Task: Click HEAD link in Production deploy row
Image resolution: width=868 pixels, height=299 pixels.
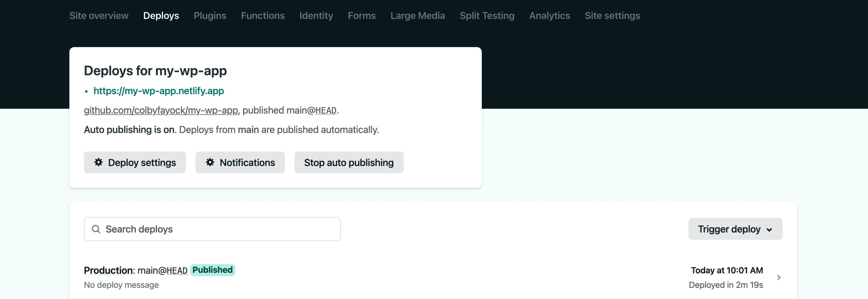Action: pos(177,270)
